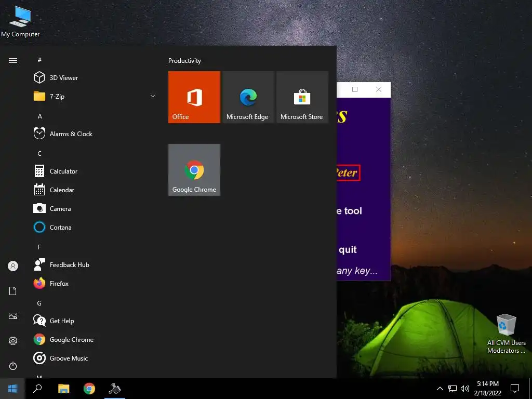
Task: Open Calculator from app list
Action: pos(95,171)
